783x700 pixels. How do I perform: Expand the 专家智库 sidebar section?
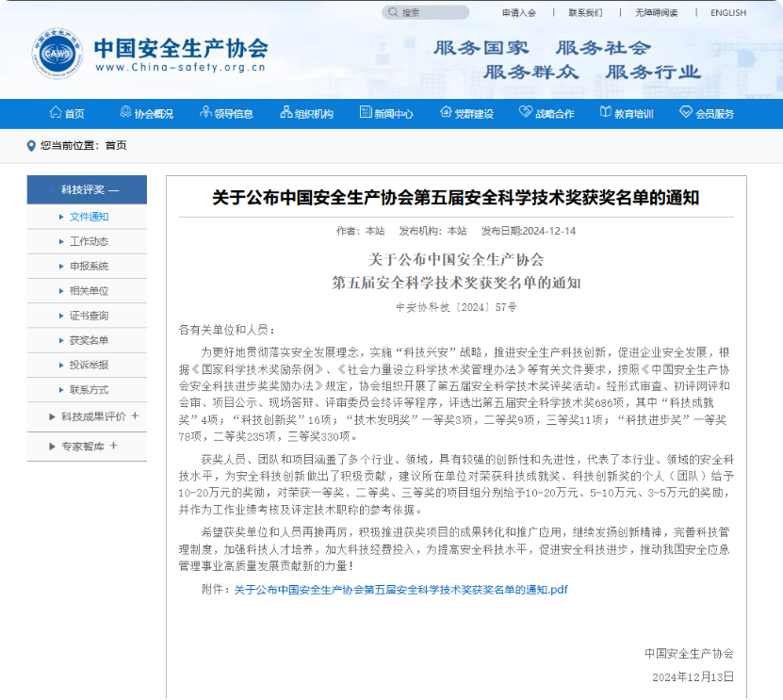point(114,446)
